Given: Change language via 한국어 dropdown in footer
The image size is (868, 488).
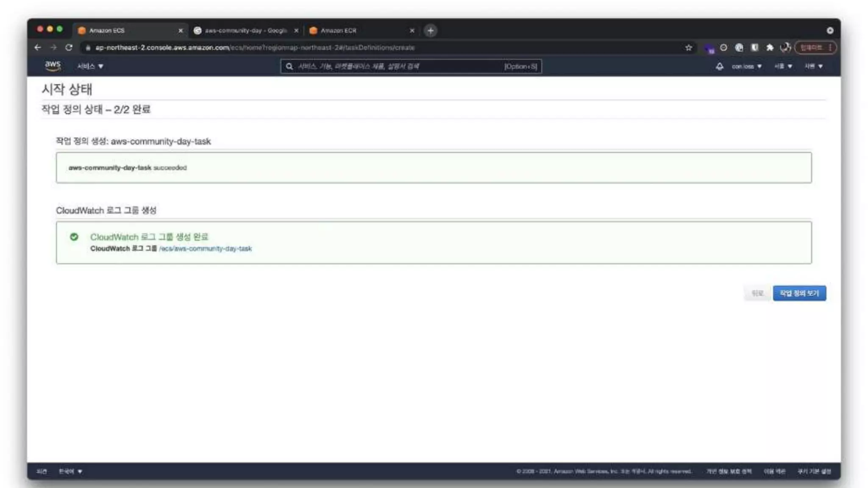Looking at the screenshot, I should pyautogui.click(x=70, y=471).
